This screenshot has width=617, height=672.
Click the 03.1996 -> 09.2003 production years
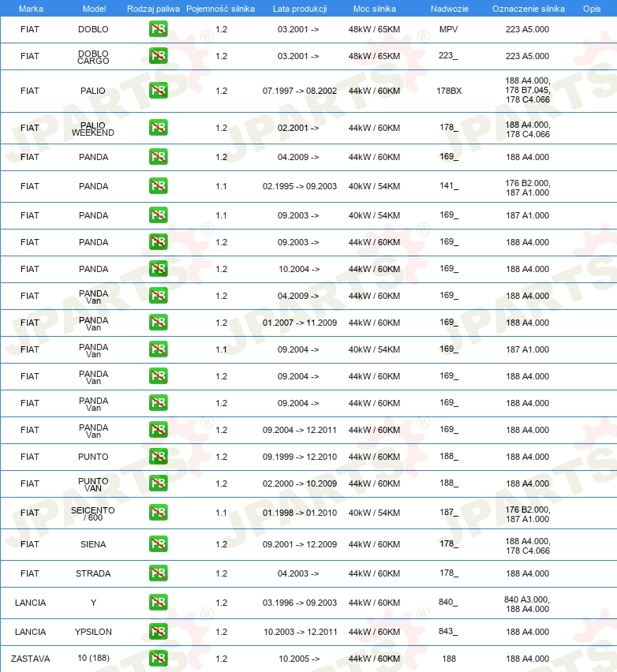pyautogui.click(x=300, y=603)
